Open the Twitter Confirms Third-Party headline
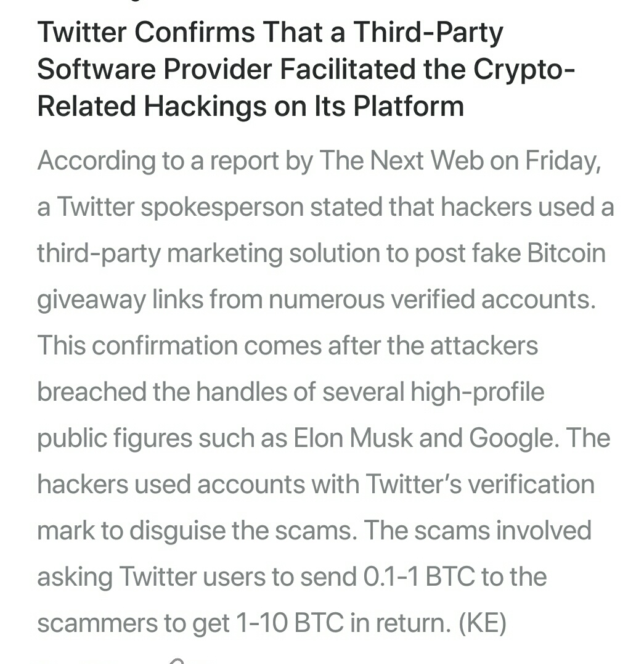Viewport: 644px width, 664px height. (306, 69)
